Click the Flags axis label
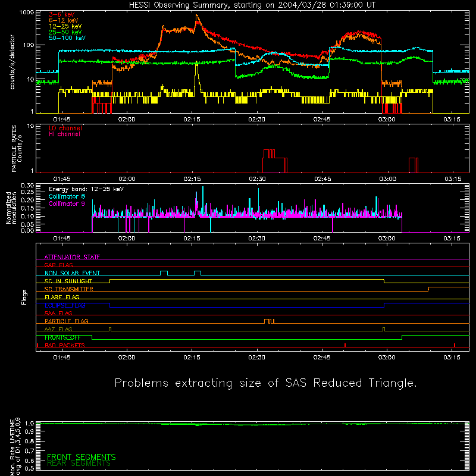Image resolution: width=476 pixels, height=476 pixels. pyautogui.click(x=24, y=297)
